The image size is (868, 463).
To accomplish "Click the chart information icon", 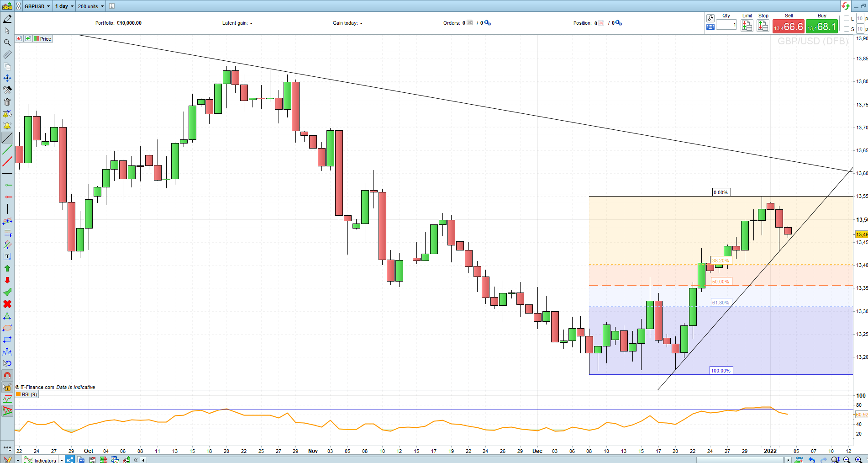I will click(112, 6).
